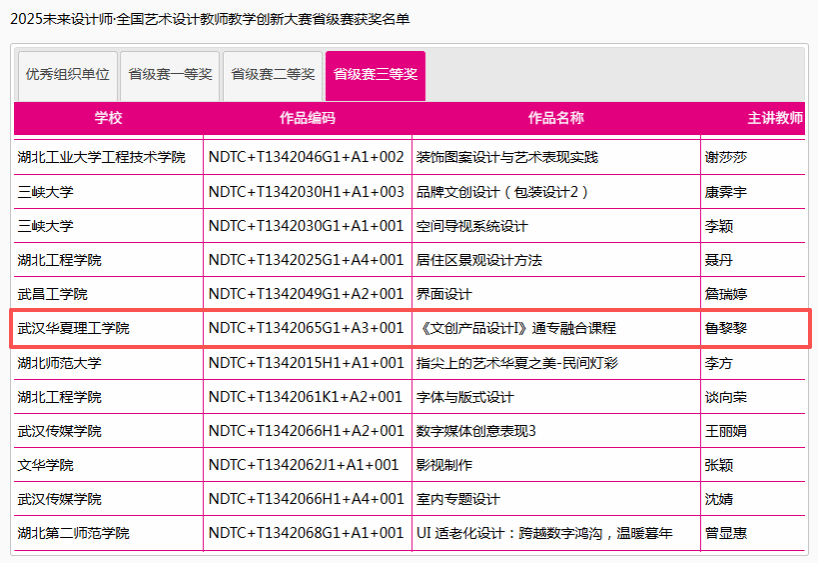Image resolution: width=818 pixels, height=563 pixels.
Task: Select the 省级赛三等奖 tab
Action: [375, 74]
